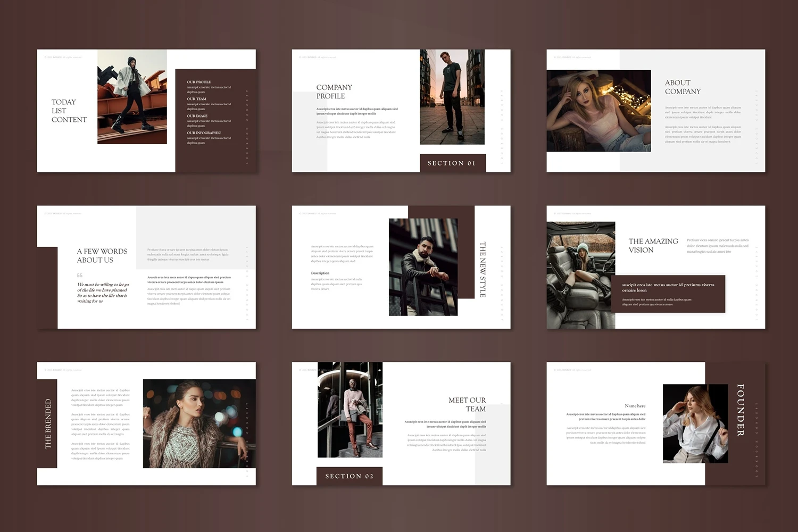The height and width of the screenshot is (532, 798).
Task: Click the Name here placeholder text
Action: [635, 406]
